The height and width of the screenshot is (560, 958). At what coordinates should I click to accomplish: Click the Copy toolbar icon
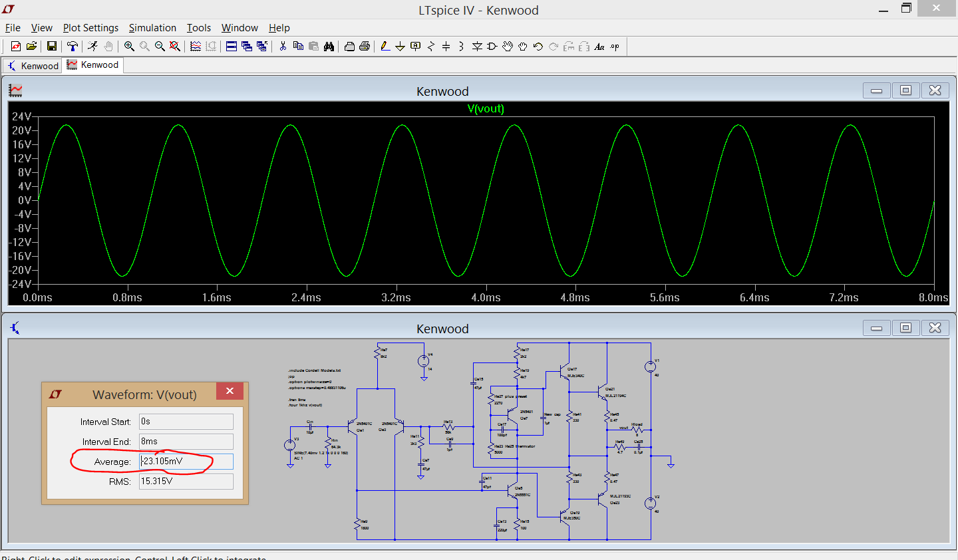pyautogui.click(x=298, y=46)
